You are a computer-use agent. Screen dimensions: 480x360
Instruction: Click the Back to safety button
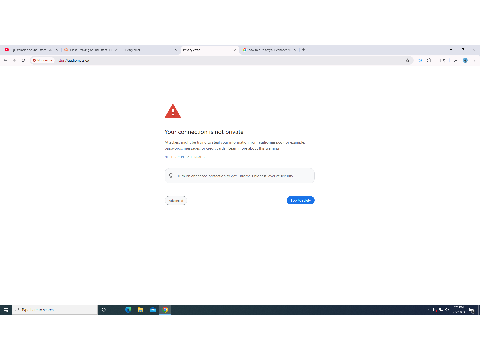tap(300, 200)
